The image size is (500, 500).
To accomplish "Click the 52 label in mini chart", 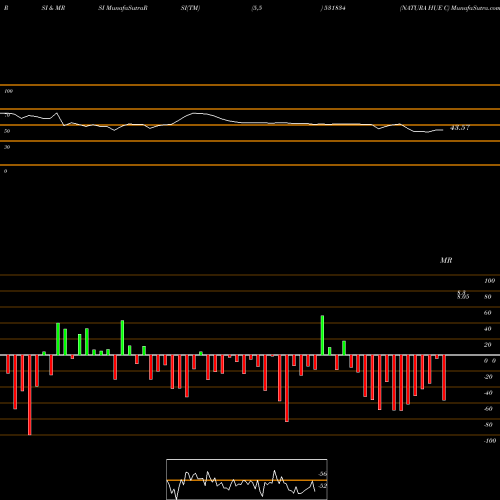I will click(322, 486).
